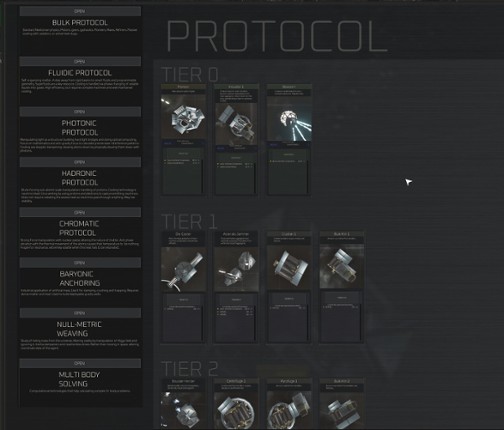Open the Fluidic Protocol entry
Viewport: 504px width, 430px height.
click(x=80, y=61)
